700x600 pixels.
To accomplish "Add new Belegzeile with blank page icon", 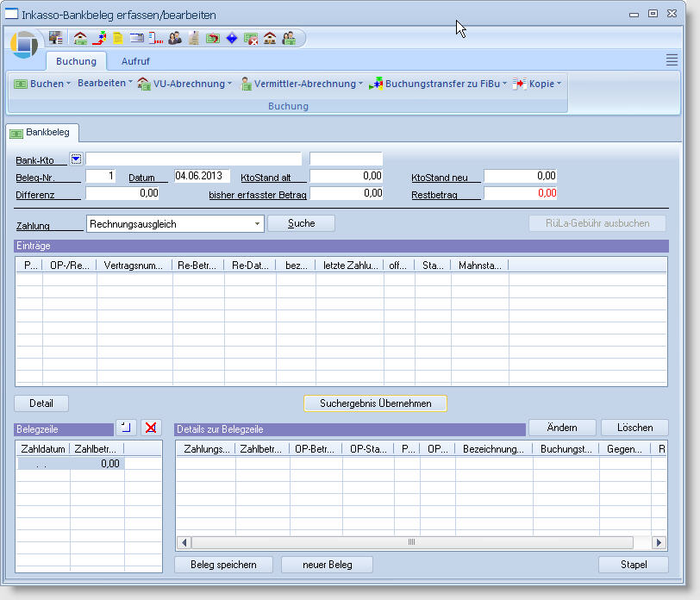I will (126, 428).
